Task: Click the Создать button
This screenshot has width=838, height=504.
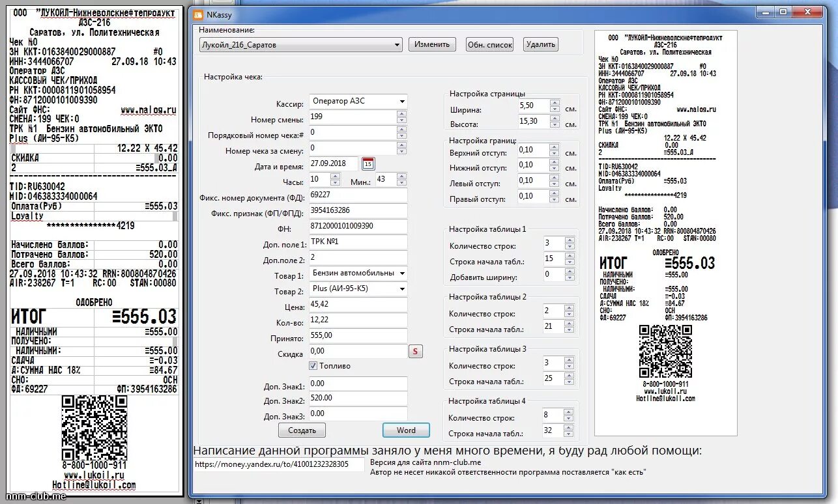Action: (x=302, y=430)
